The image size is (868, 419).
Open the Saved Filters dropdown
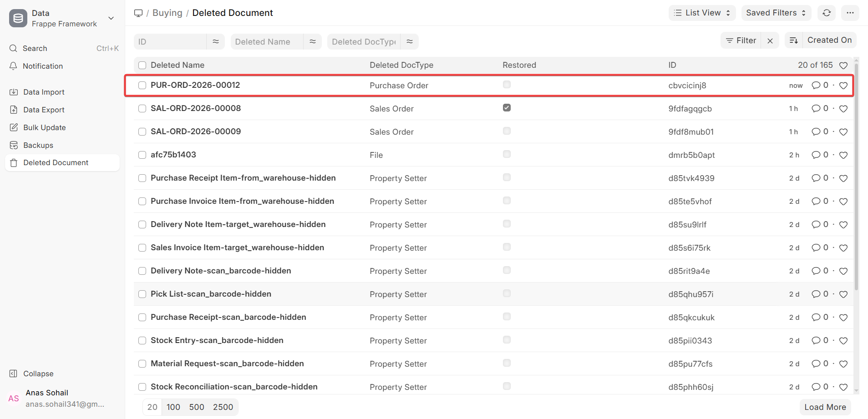pos(776,13)
